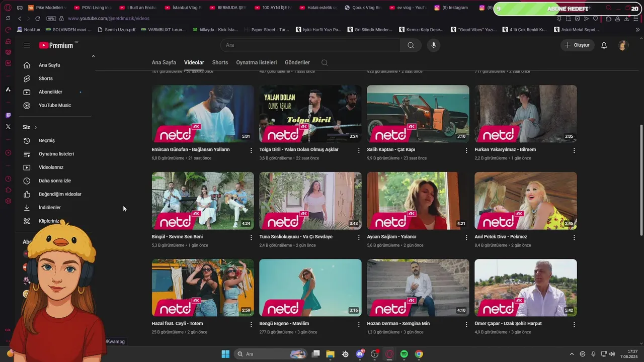Screen dimensions: 644x362
Task: Activate voice search microphone
Action: coord(434,45)
